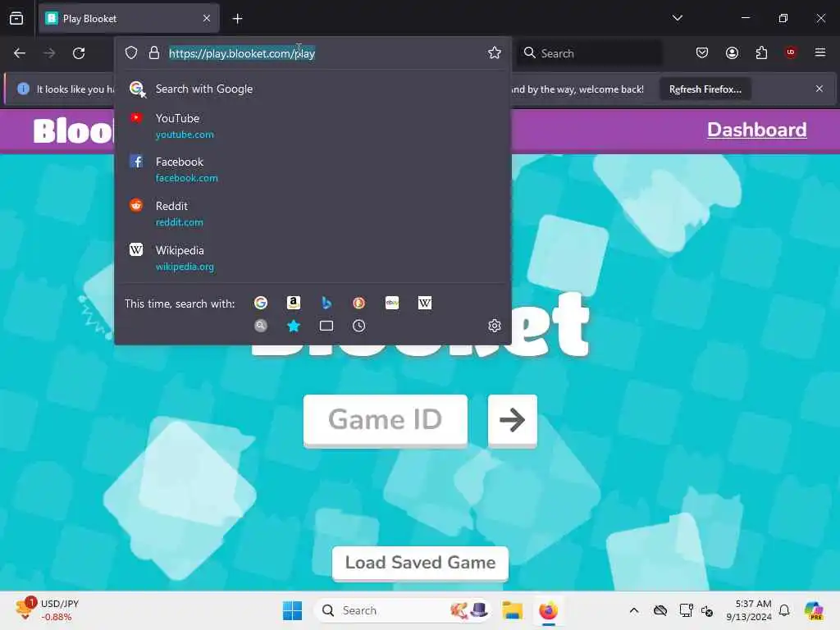Screen dimensions: 840x630
Task: Open Firefox account icon
Action: pyautogui.click(x=732, y=52)
